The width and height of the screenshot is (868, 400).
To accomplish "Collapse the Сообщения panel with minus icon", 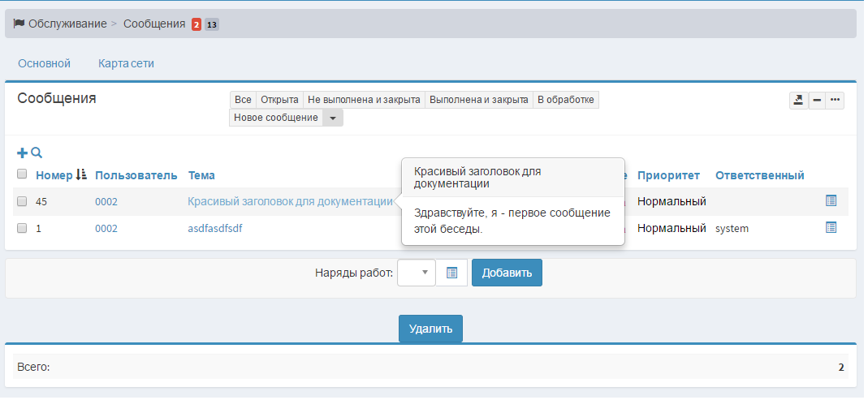I will [x=817, y=100].
